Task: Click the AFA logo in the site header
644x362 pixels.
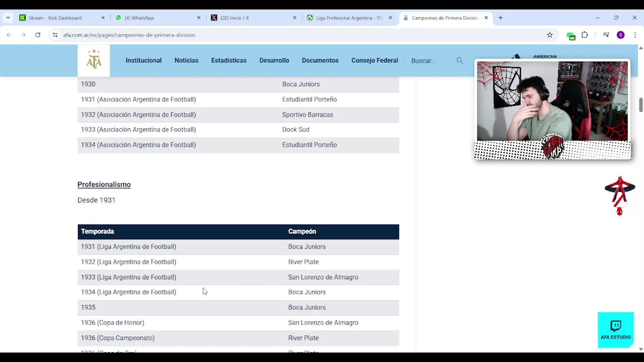Action: point(94,60)
